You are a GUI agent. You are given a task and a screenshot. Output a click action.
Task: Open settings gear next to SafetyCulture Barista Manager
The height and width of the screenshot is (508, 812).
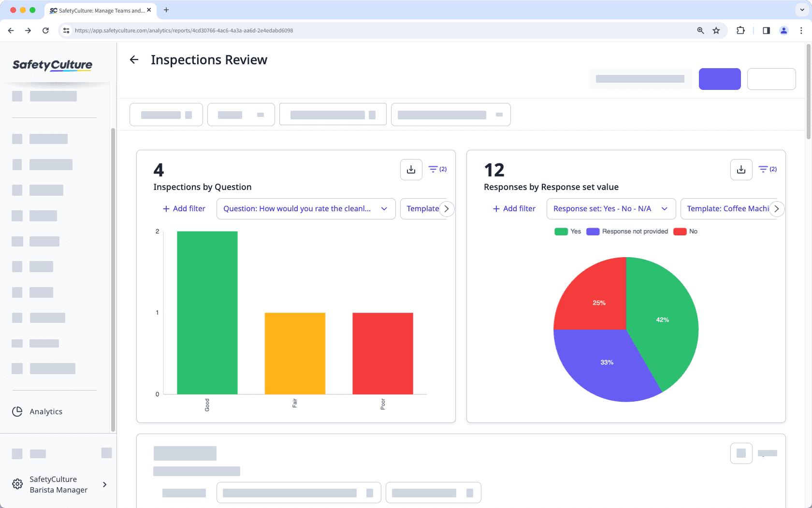tap(17, 484)
